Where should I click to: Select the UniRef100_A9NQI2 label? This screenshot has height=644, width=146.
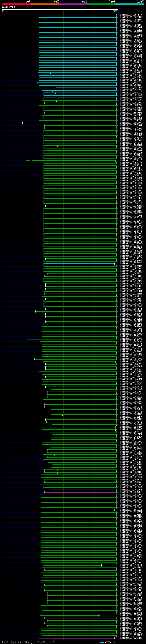click(131, 82)
